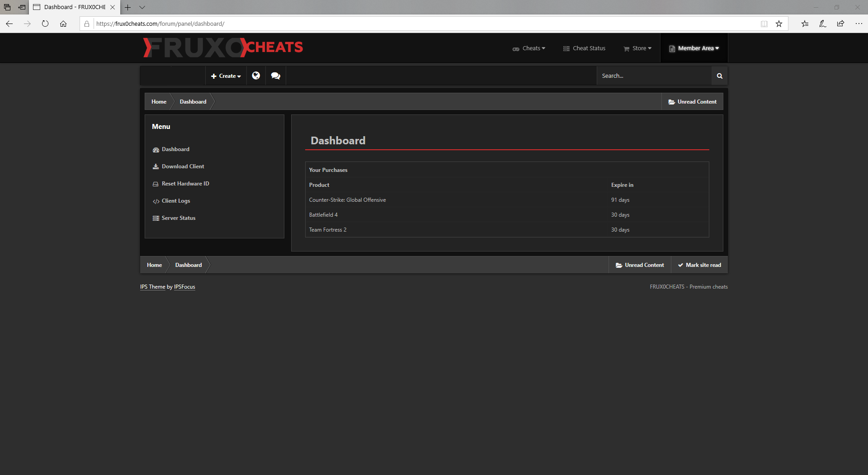
Task: Open Unread Content in top breadcrumb bar
Action: pyautogui.click(x=692, y=102)
